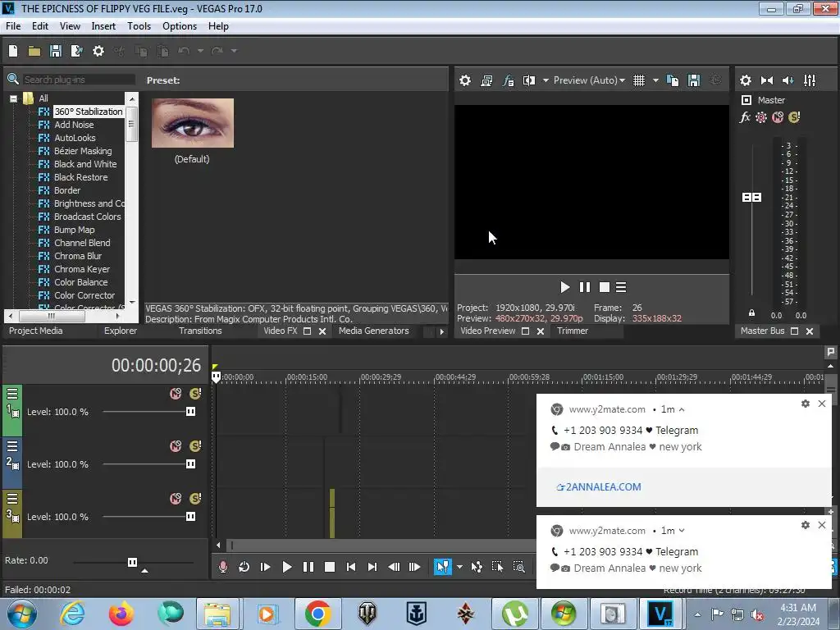The height and width of the screenshot is (630, 840).
Task: Click Record microphone button in transport
Action: coord(223,567)
